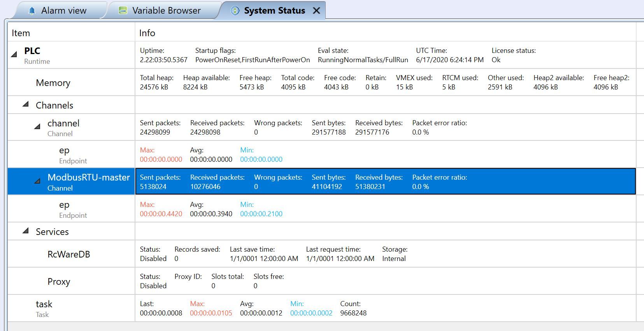Viewport: 644px width, 331px height.
Task: Collapse the ModbusRTU-master node
Action: pos(38,181)
